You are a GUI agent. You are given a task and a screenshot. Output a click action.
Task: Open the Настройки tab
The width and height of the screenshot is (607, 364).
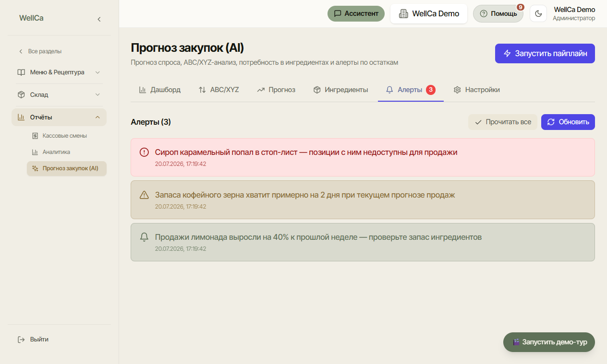tap(477, 90)
